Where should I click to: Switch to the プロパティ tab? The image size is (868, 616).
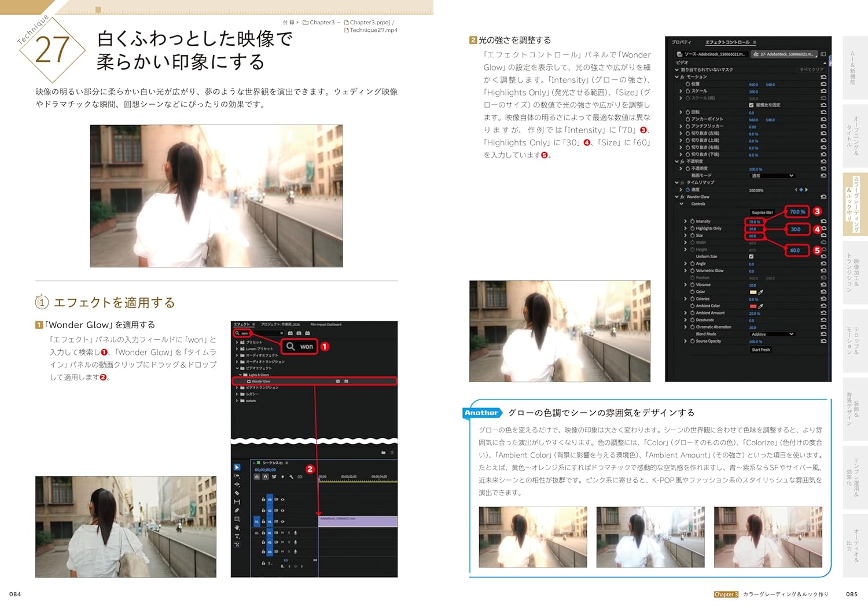681,41
